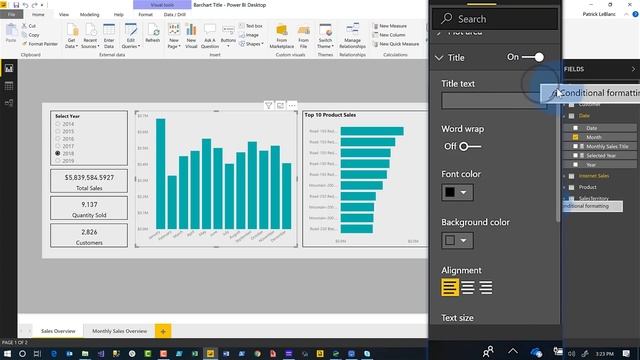Add a new page with the plus button

tap(163, 331)
